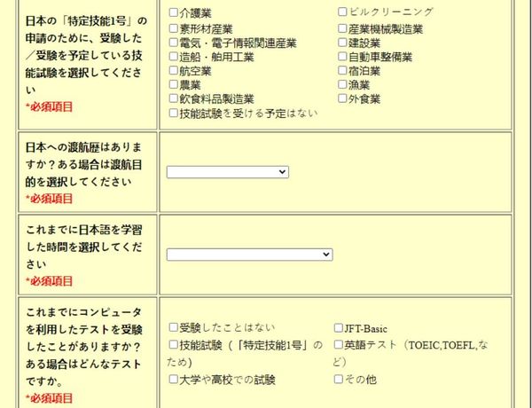The image size is (532, 408).
Task: Check the 介護業 checkbox
Action: pos(174,12)
